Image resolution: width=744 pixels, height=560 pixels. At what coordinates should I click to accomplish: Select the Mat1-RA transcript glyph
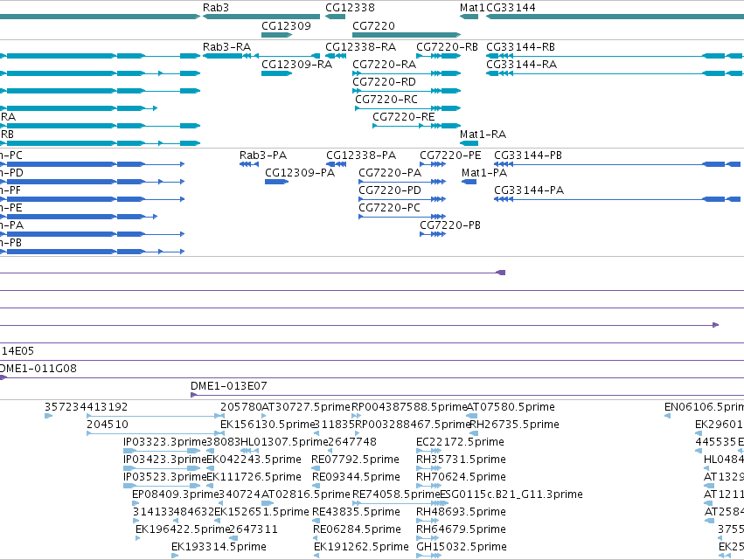click(x=469, y=143)
